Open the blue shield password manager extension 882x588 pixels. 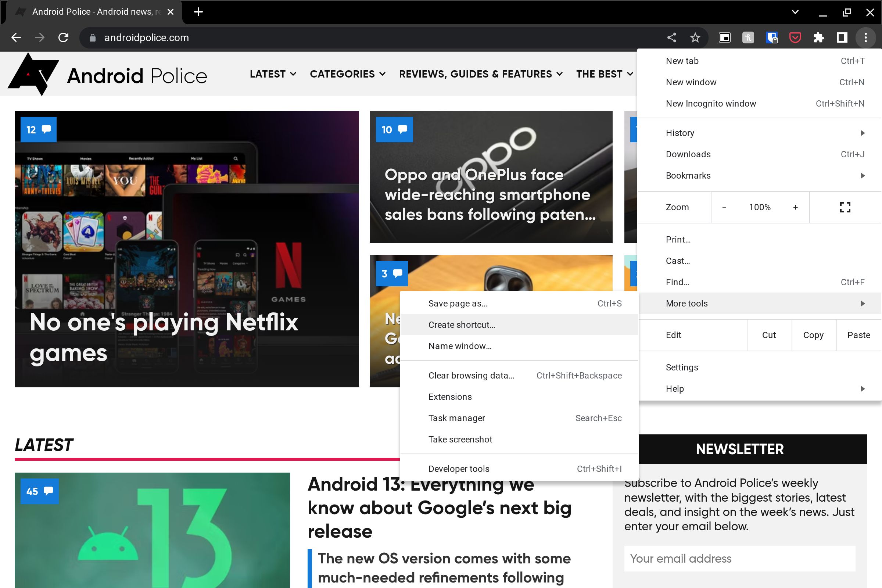pyautogui.click(x=772, y=37)
